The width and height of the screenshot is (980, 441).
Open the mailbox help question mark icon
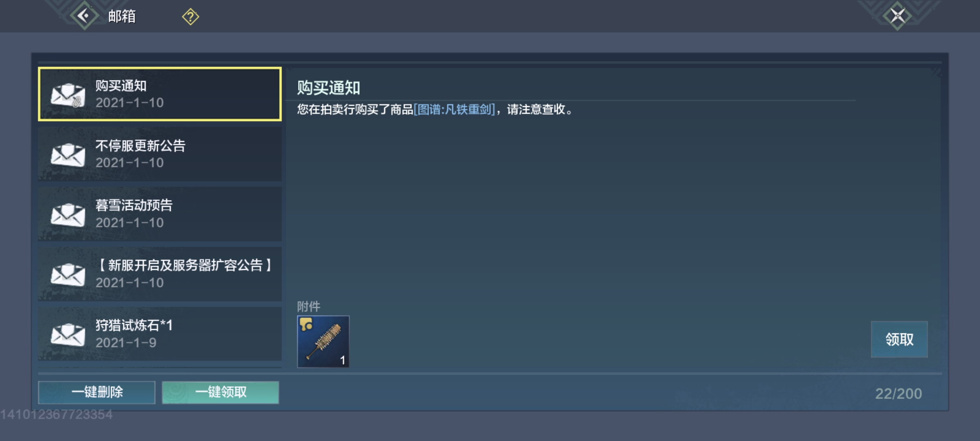190,17
